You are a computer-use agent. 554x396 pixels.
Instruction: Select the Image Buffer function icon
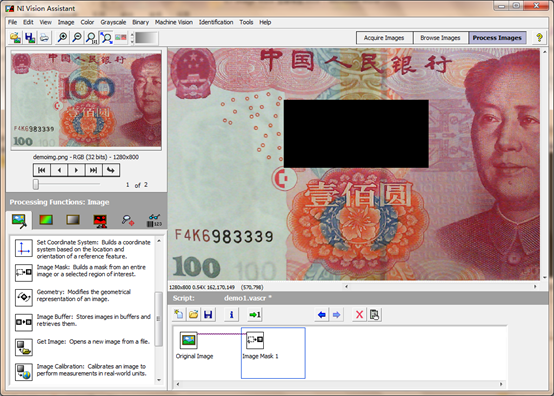[x=24, y=322]
